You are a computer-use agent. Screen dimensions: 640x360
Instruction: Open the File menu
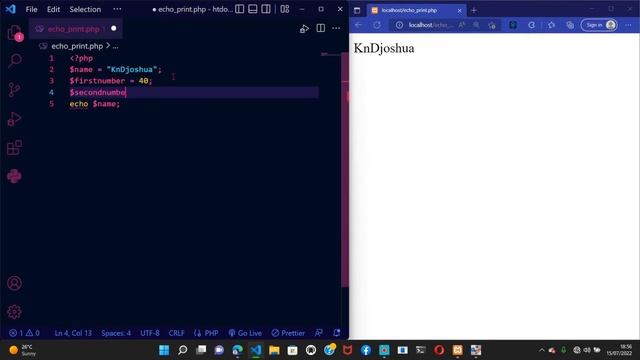pos(31,9)
